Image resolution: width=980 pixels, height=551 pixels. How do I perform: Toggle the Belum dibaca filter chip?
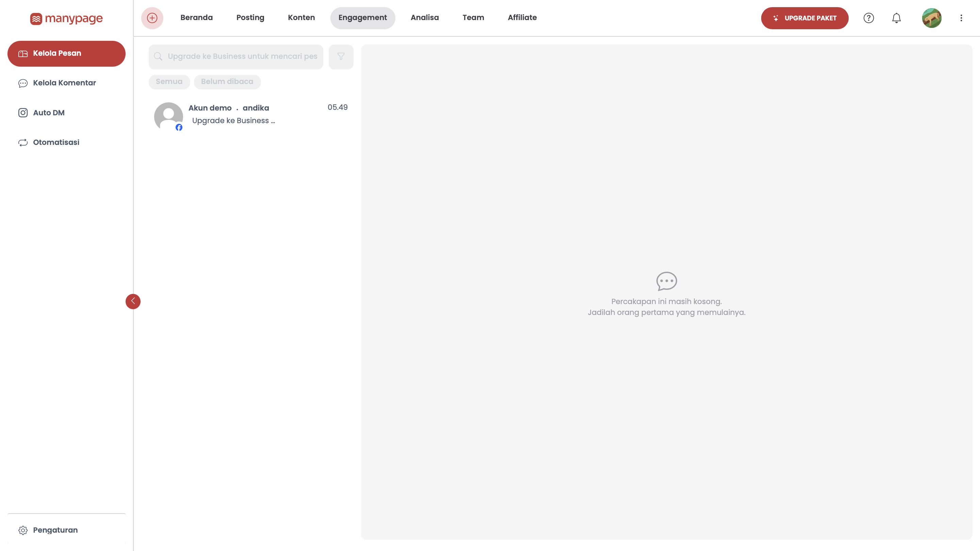click(x=227, y=82)
